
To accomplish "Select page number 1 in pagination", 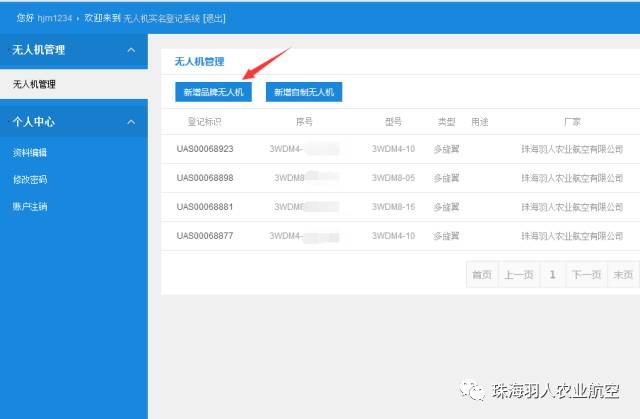I will (552, 274).
